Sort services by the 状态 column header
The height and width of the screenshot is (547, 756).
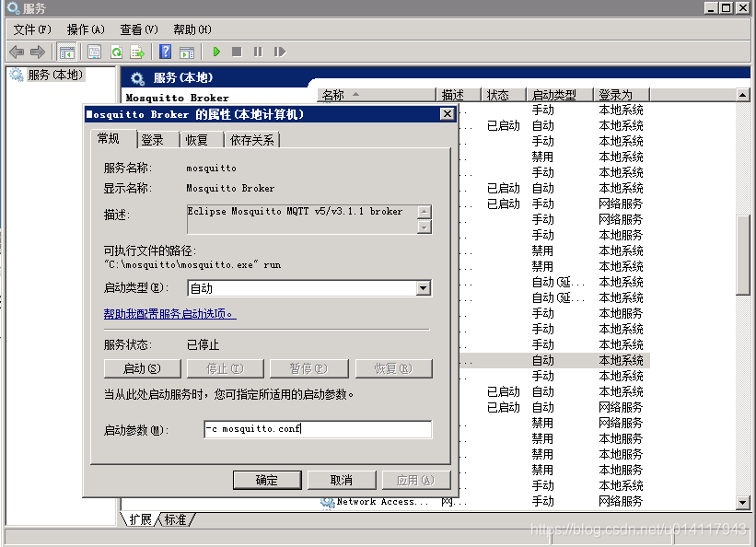504,95
